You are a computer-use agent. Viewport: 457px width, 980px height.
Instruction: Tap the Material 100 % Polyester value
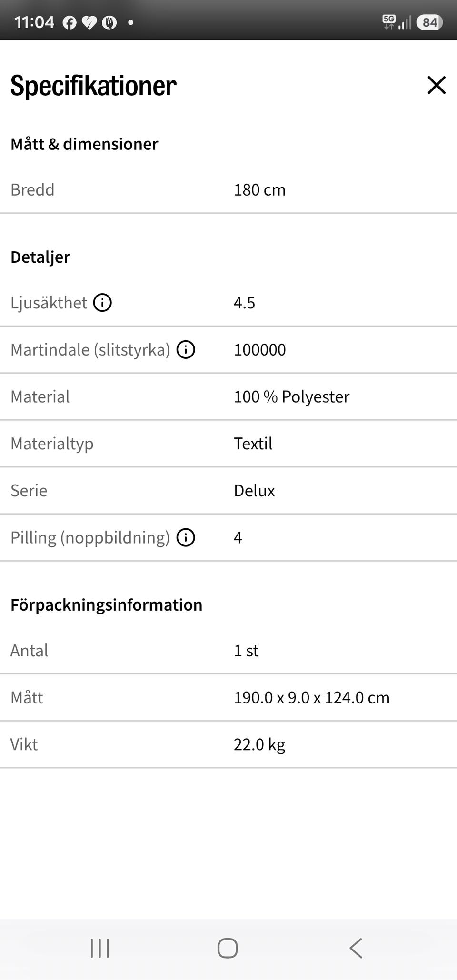[x=291, y=396]
